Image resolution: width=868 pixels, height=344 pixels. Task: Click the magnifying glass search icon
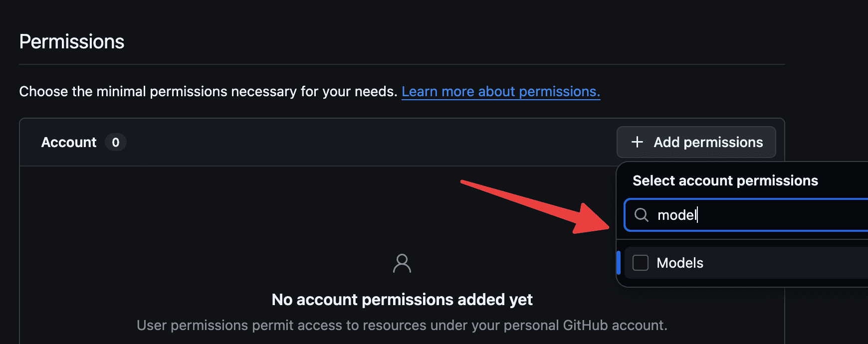click(641, 215)
